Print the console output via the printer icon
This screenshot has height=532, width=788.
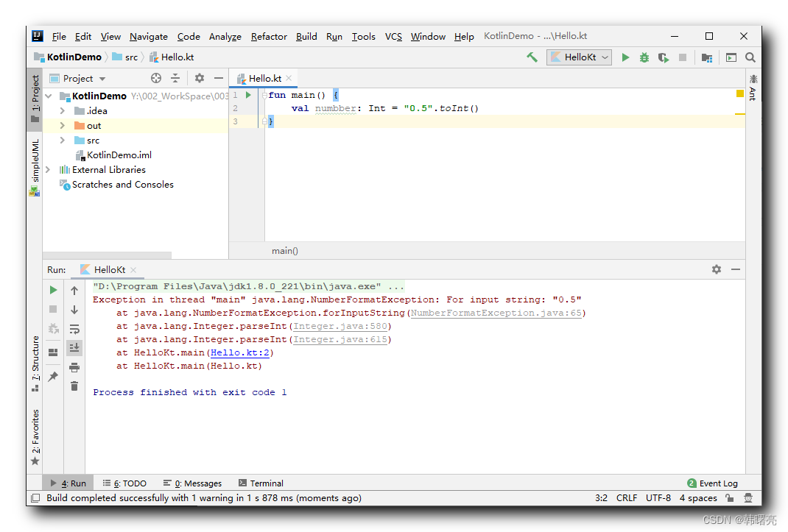point(74,367)
